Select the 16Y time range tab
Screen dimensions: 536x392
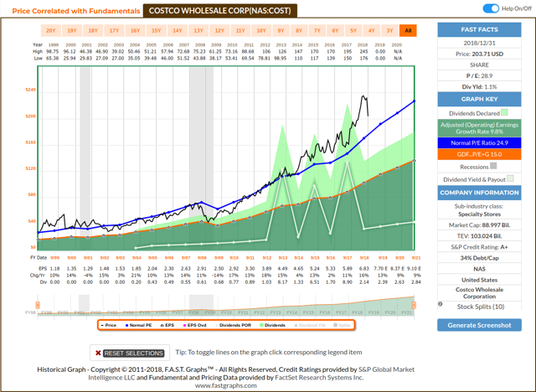click(135, 30)
